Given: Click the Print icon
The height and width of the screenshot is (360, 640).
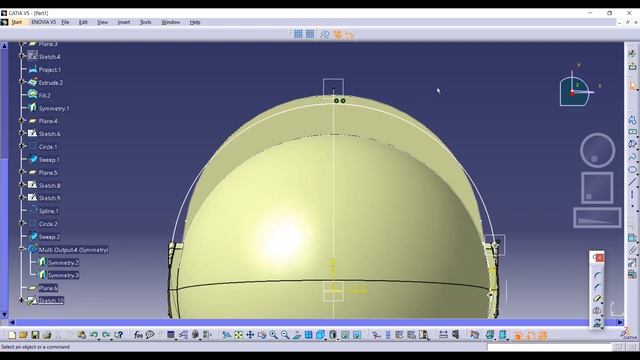Looking at the screenshot, I should coord(47,335).
